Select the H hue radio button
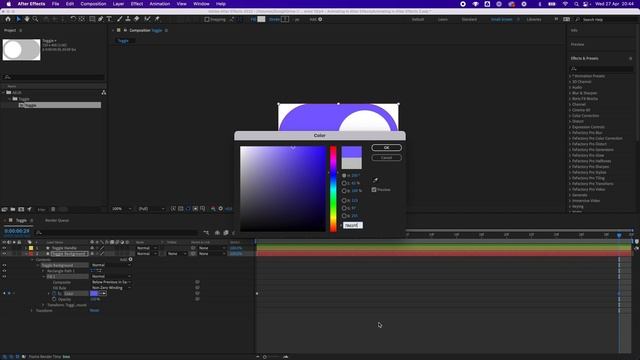Viewport: 640px width, 360px height. [344, 176]
